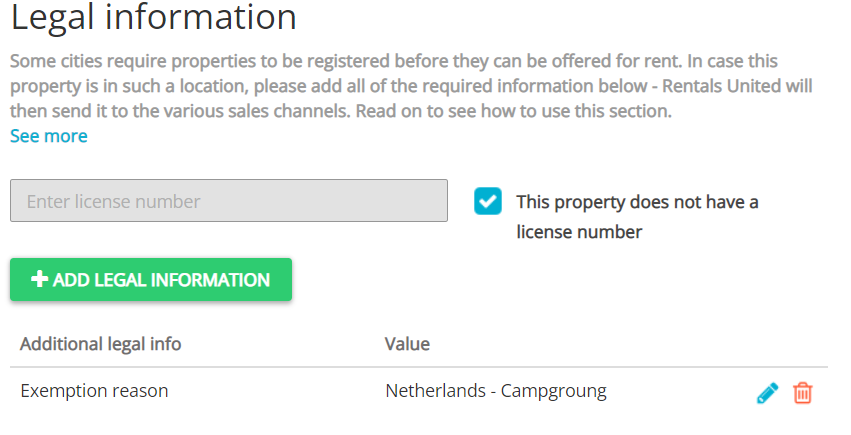Click the Legal information heading
The image size is (851, 435).
154,18
